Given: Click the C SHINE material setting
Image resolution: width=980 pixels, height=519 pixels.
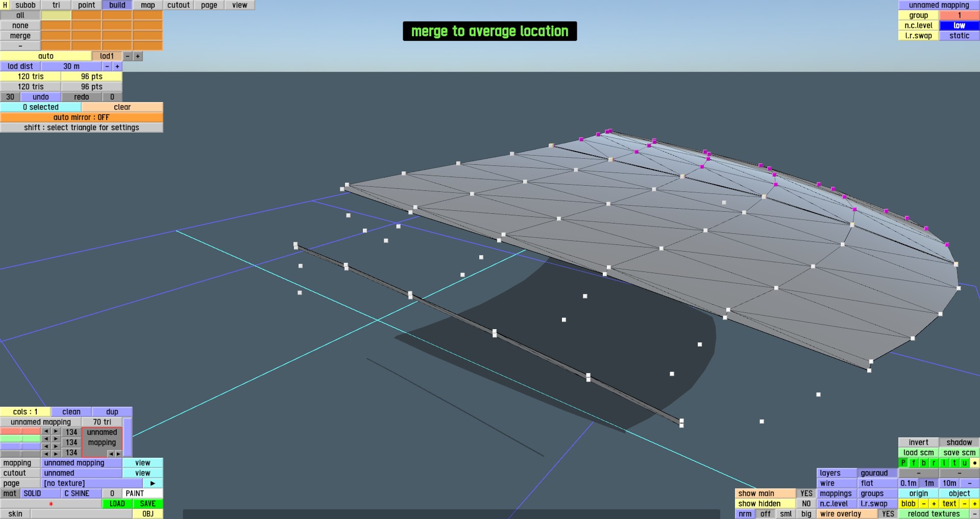Looking at the screenshot, I should [x=81, y=493].
